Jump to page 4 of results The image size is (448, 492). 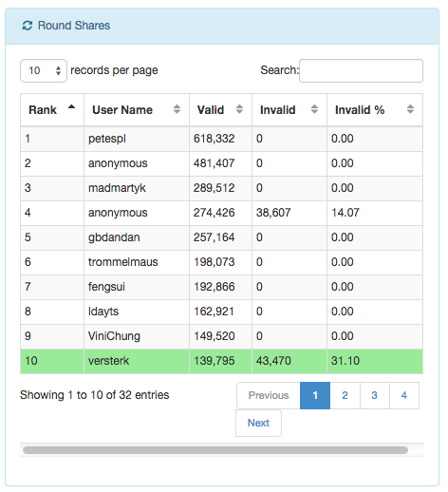(404, 395)
